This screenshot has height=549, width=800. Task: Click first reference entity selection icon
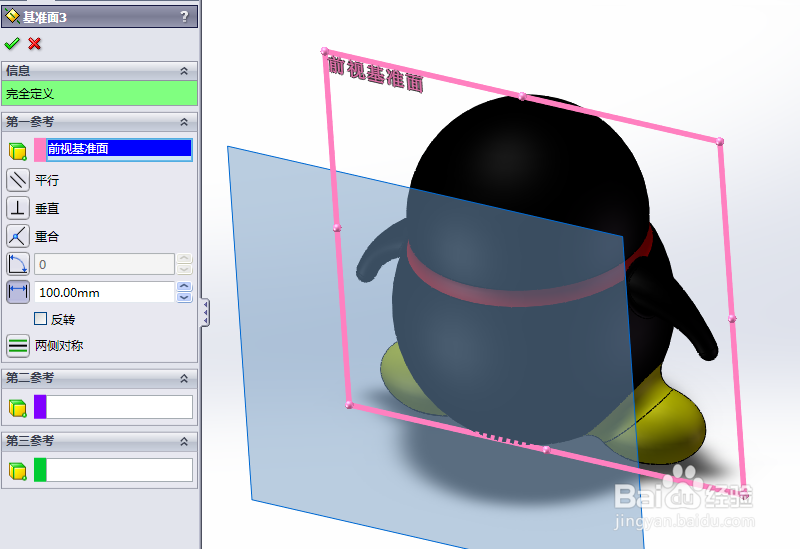click(x=18, y=151)
